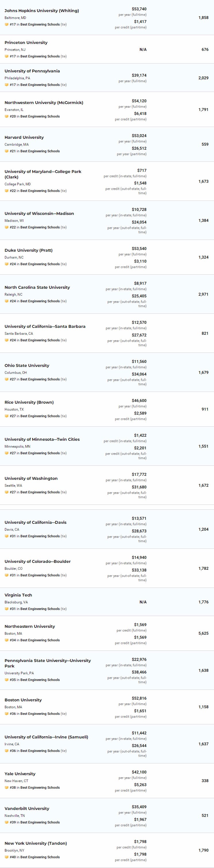Open the University of Colorado--Boulder link
214x868 pixels.
click(x=37, y=561)
